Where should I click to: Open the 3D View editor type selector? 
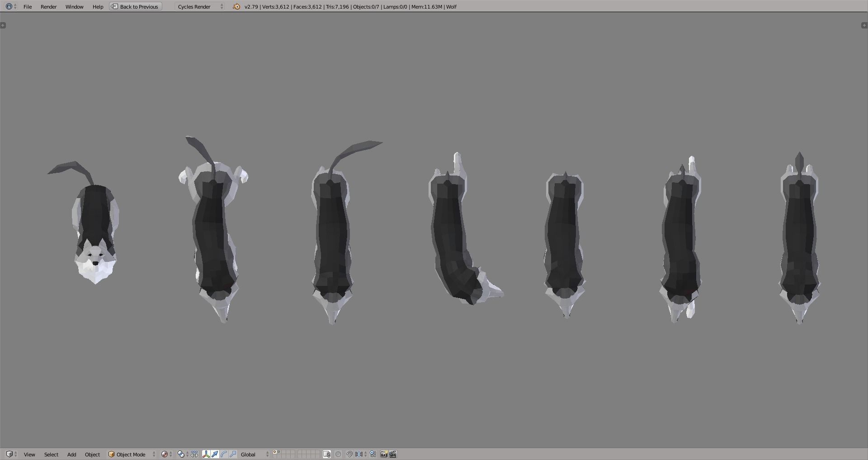(x=11, y=454)
